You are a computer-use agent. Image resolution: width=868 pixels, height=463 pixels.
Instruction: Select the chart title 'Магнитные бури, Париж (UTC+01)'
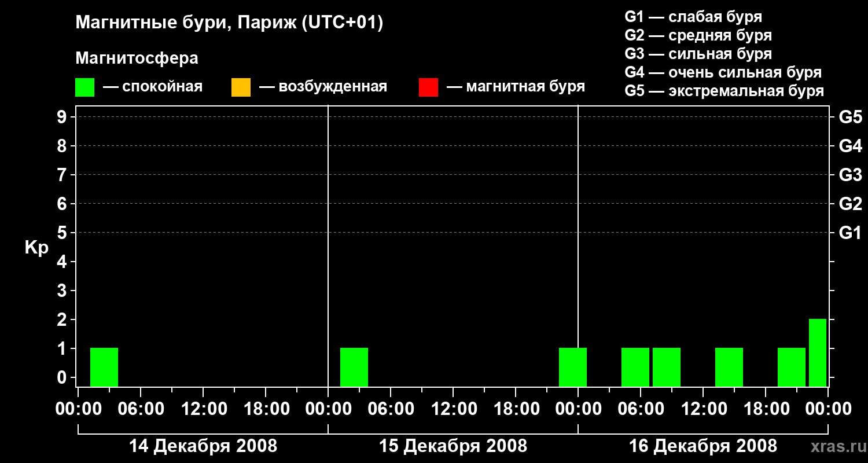[230, 23]
